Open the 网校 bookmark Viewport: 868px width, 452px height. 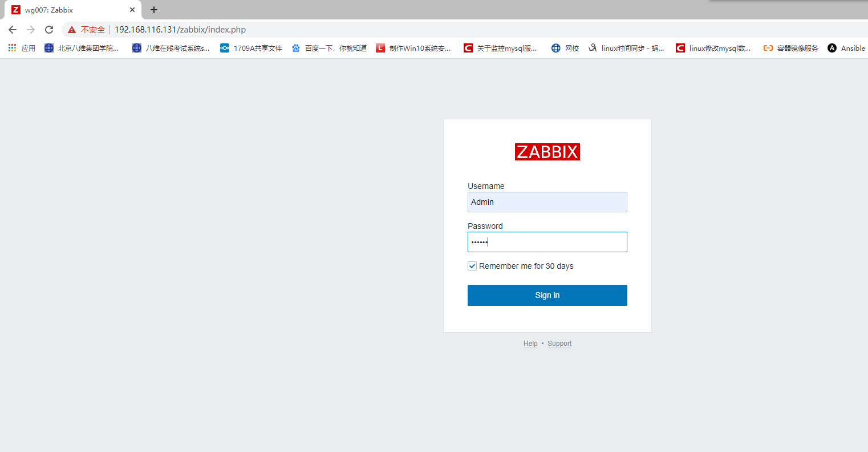(x=565, y=49)
